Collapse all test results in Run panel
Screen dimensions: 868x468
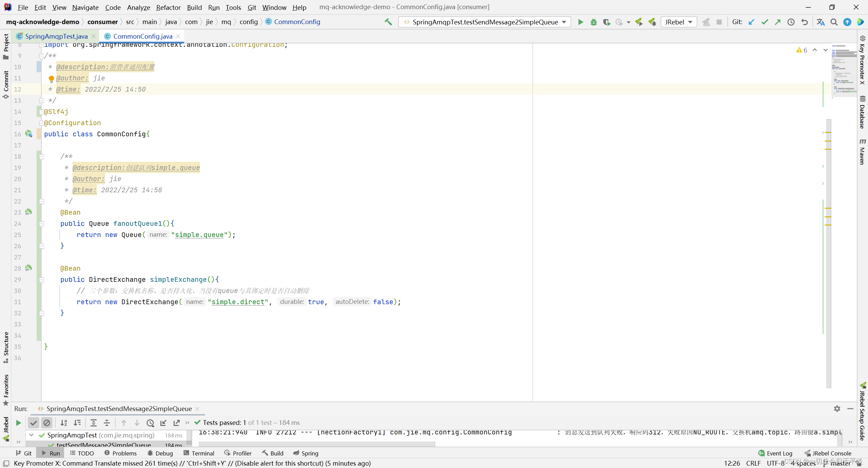pos(107,423)
